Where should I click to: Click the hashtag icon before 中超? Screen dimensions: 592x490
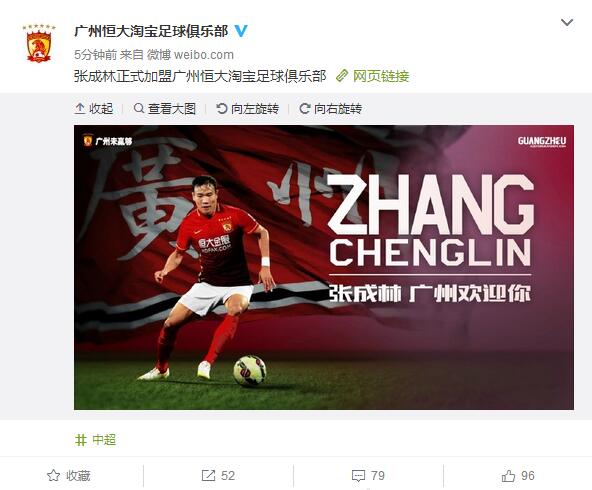coord(80,440)
